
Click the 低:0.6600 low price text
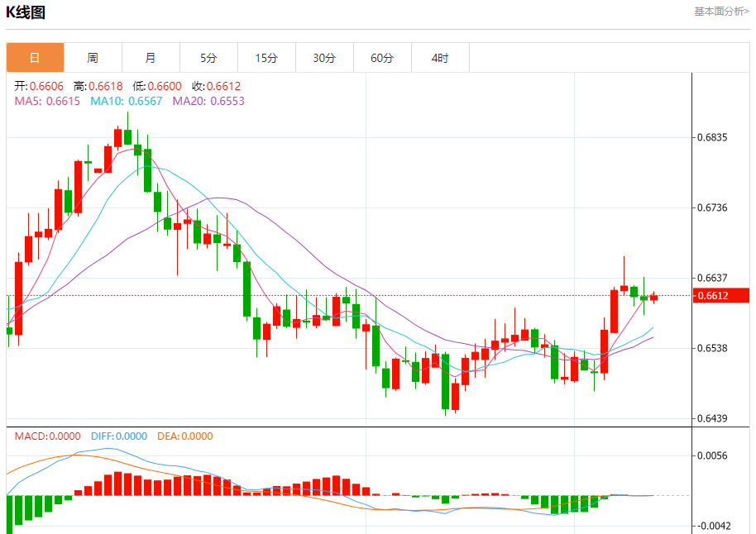(157, 86)
